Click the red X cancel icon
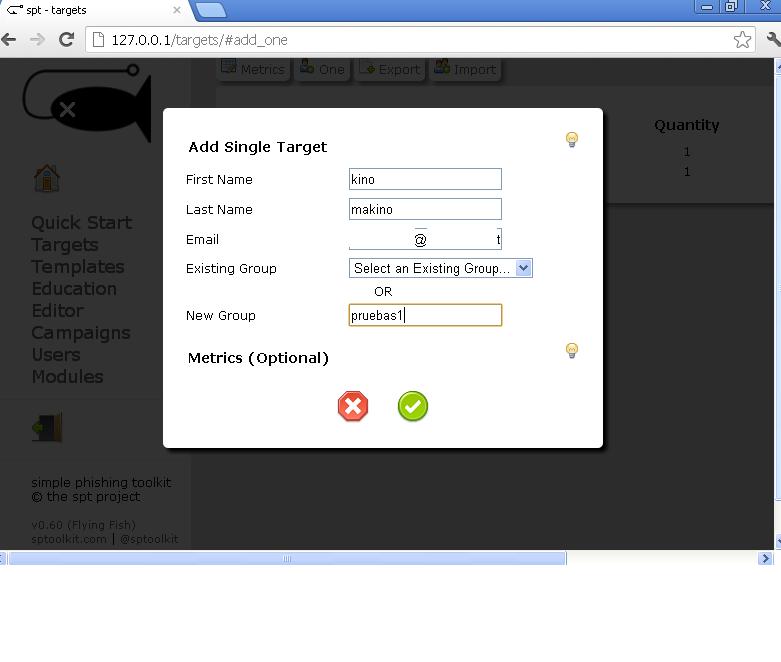This screenshot has height=662, width=781. (x=353, y=406)
